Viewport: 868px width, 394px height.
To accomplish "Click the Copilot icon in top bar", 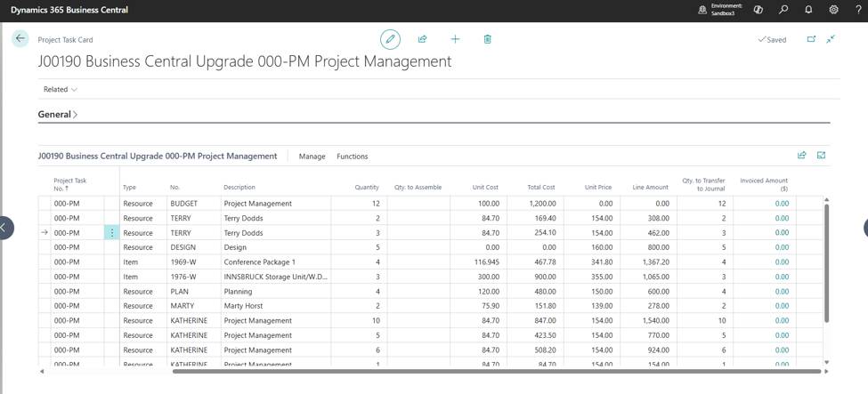I will click(758, 10).
